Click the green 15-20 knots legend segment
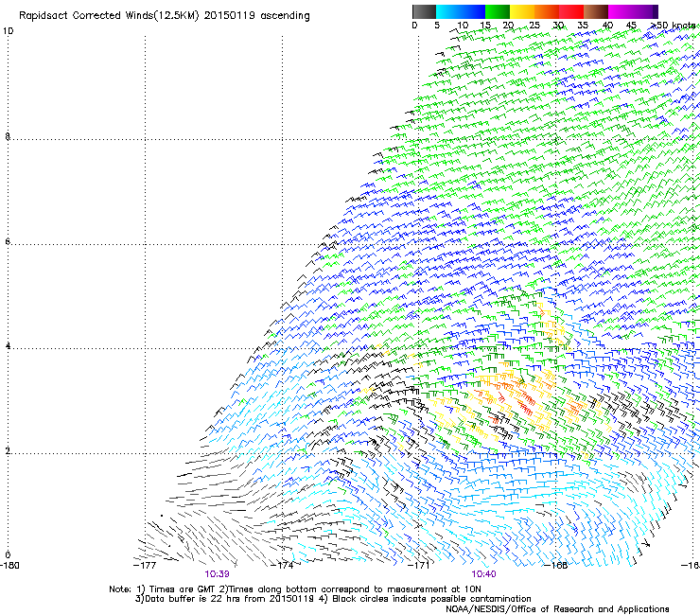 (x=498, y=11)
